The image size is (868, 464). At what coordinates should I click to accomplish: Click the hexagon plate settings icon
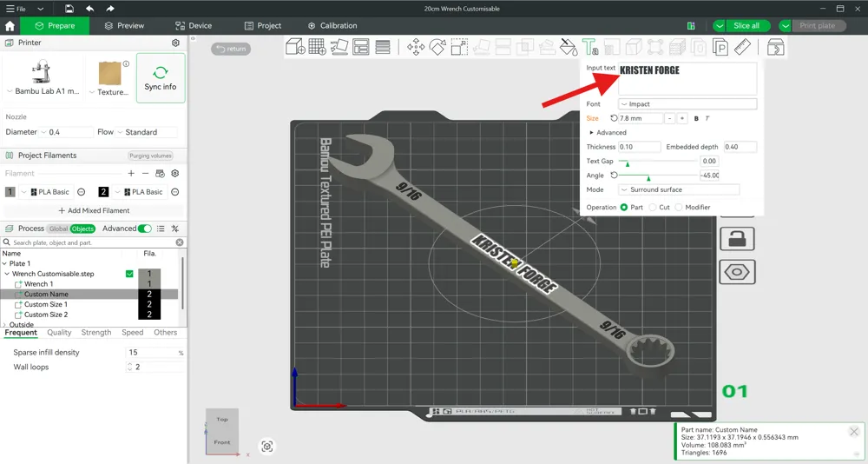737,272
